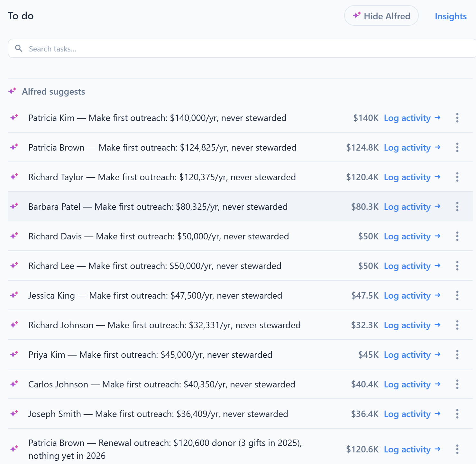Open the three-dot menu for Richard Taylor
Image resolution: width=476 pixels, height=464 pixels.
pyautogui.click(x=457, y=177)
